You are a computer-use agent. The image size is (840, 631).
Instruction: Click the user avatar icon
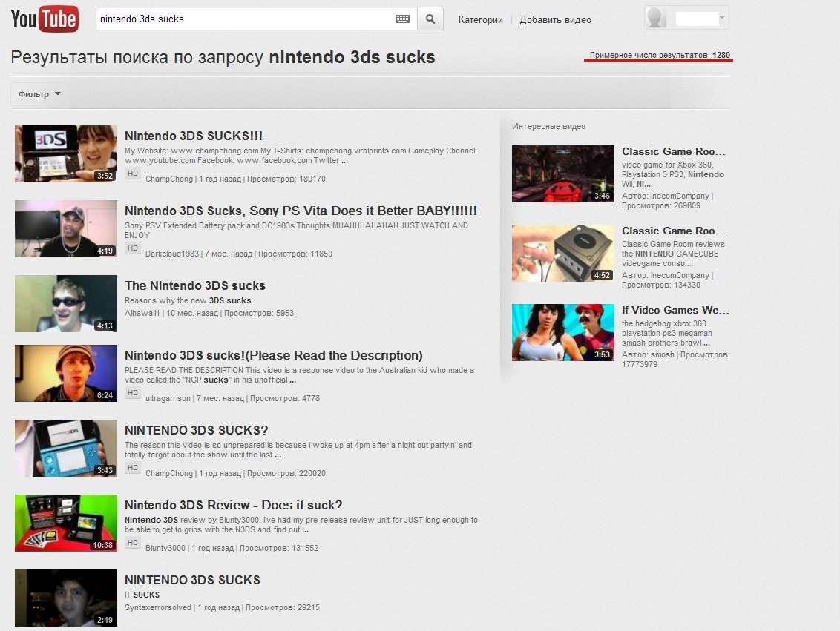656,19
